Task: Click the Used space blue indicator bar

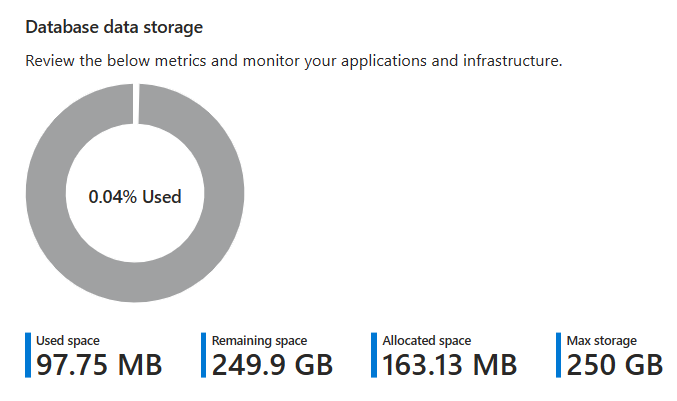Action: 28,355
